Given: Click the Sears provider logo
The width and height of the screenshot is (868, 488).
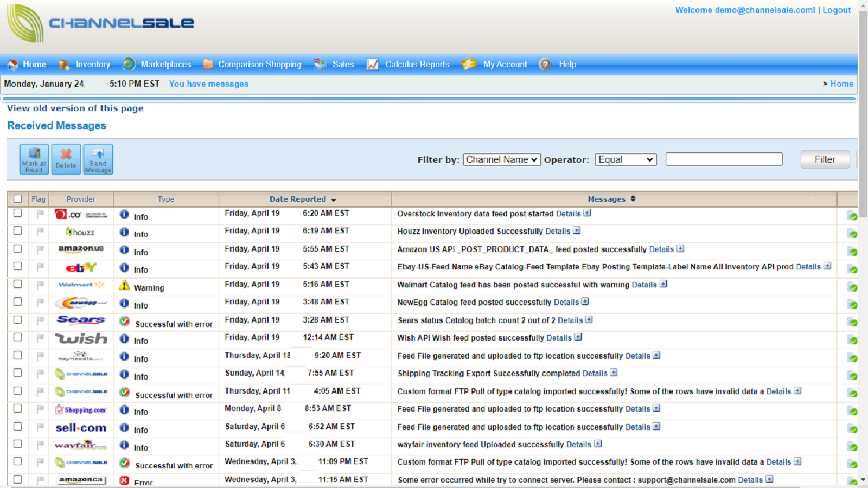Looking at the screenshot, I should coord(80,320).
